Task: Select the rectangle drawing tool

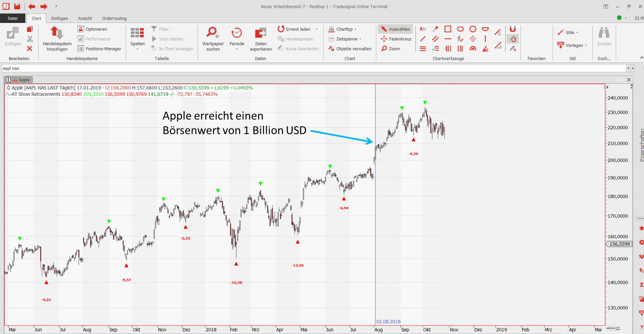Action: (447, 29)
